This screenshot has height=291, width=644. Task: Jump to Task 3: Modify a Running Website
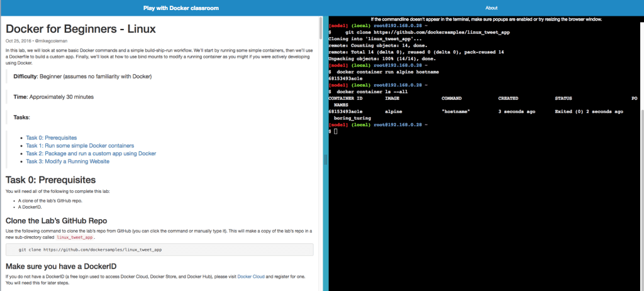coord(68,162)
